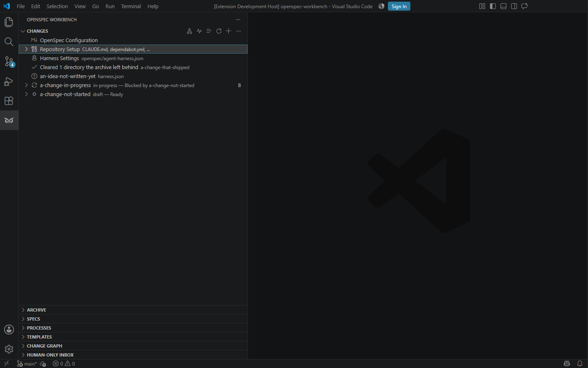Viewport: 588px width, 368px height.
Task: Open the Run and Debug view
Action: click(x=9, y=81)
